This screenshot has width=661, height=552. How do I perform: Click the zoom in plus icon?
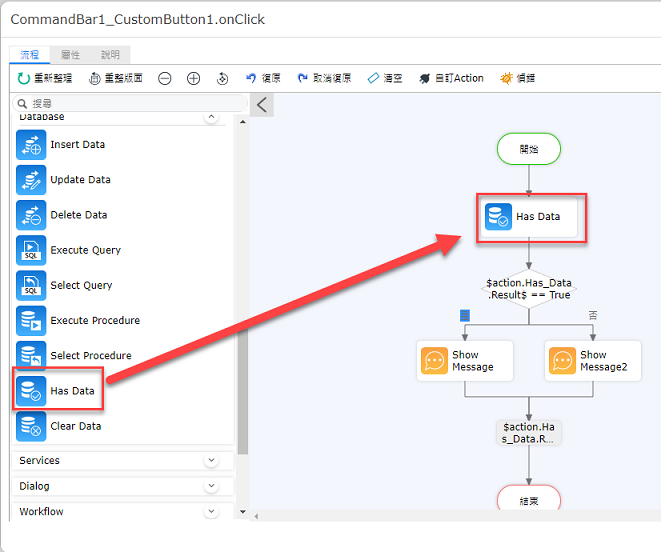[193, 78]
